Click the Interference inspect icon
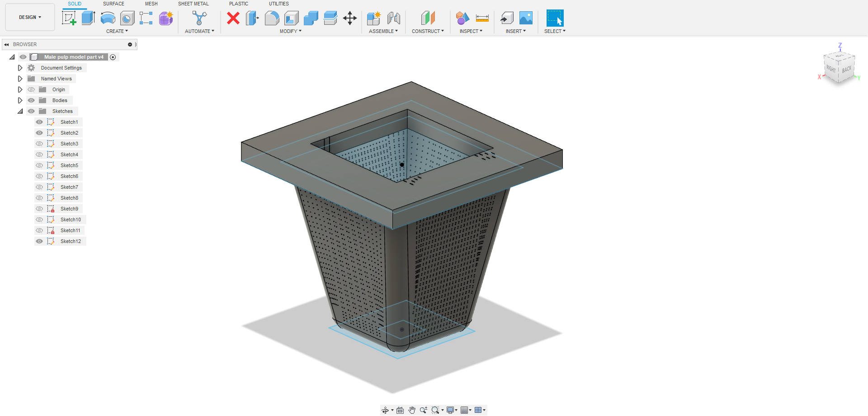 462,18
